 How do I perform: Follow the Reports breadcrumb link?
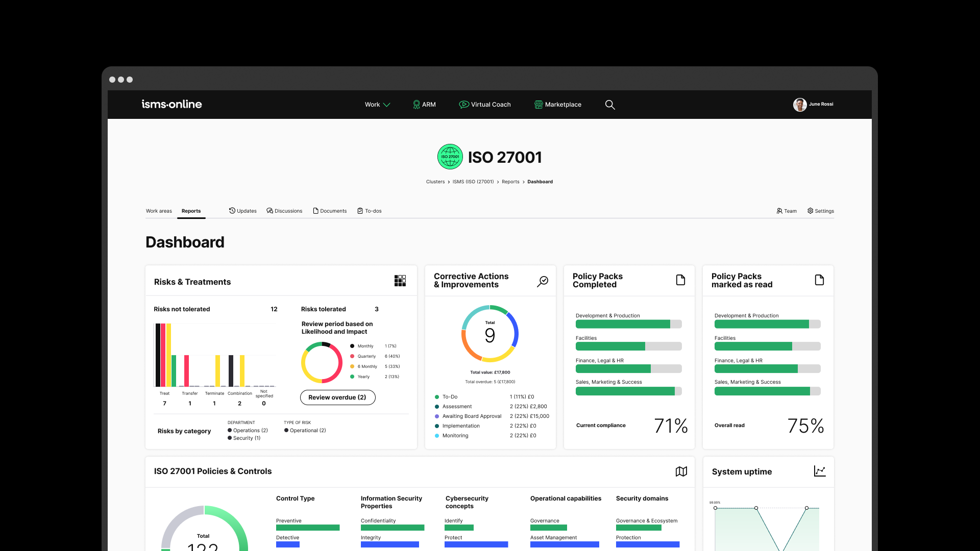510,182
